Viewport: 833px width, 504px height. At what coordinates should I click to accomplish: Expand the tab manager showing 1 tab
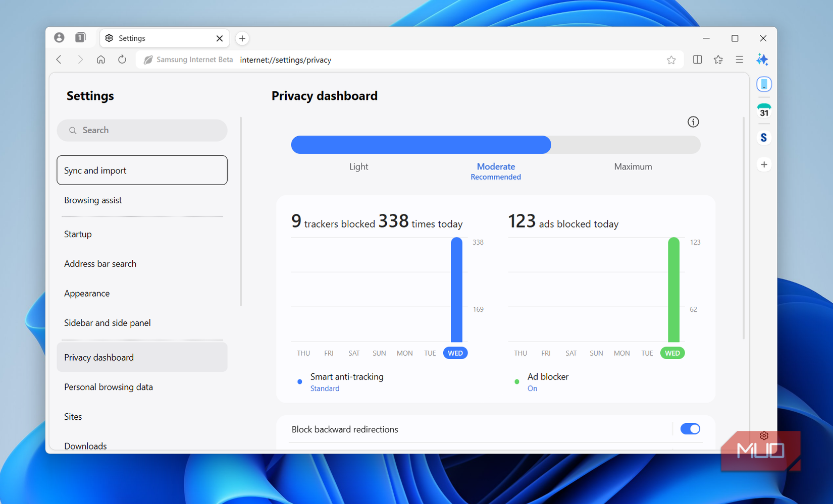pyautogui.click(x=79, y=37)
